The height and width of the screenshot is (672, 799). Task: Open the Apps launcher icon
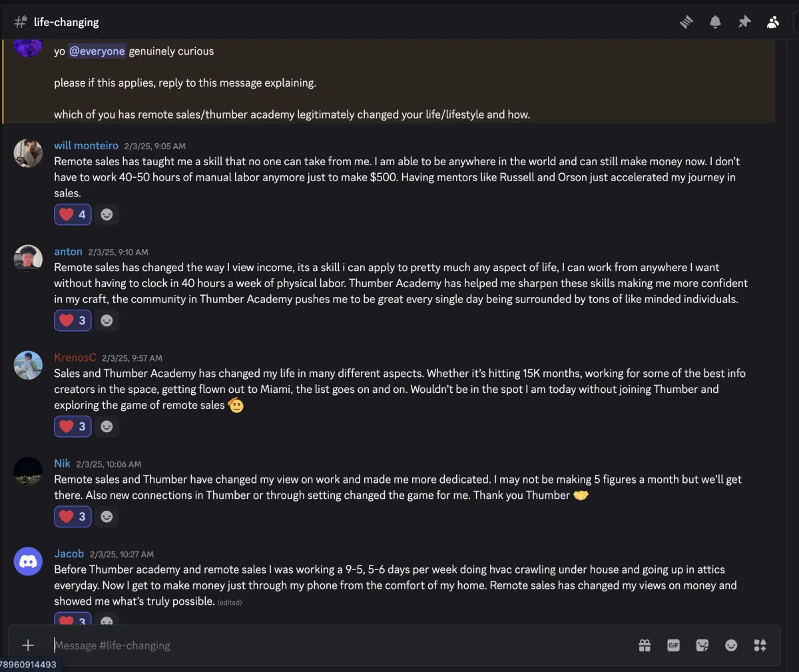click(x=760, y=645)
